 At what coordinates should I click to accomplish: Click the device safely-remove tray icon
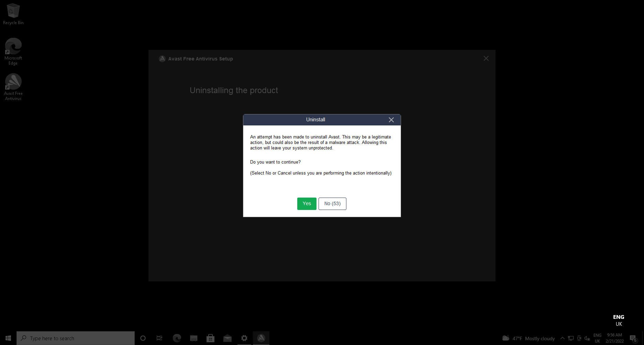(x=579, y=338)
